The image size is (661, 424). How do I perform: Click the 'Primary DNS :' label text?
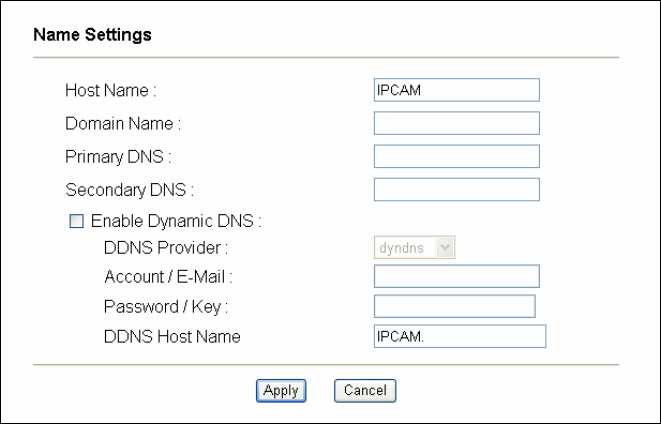click(118, 156)
